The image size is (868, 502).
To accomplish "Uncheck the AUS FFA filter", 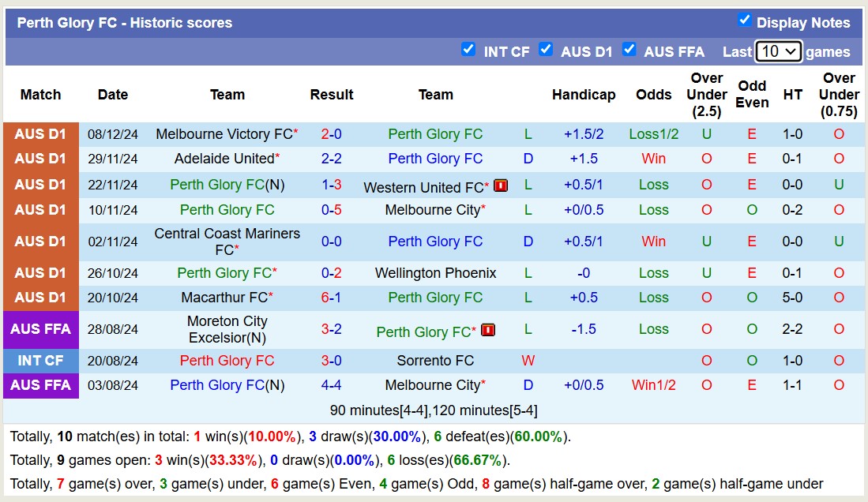I will coord(629,49).
